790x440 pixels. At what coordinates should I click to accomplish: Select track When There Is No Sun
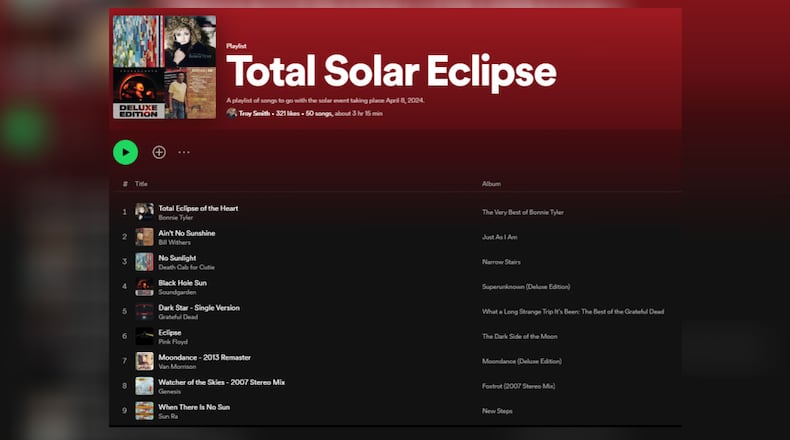pyautogui.click(x=193, y=407)
